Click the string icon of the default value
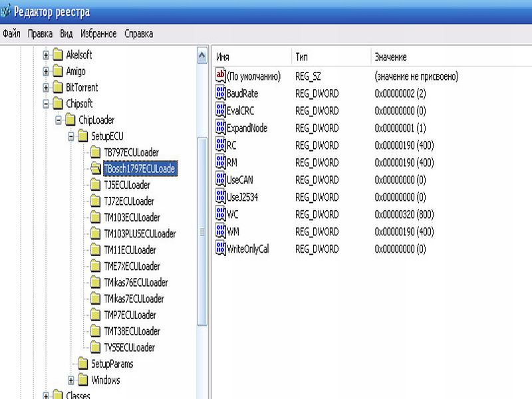 pos(221,76)
